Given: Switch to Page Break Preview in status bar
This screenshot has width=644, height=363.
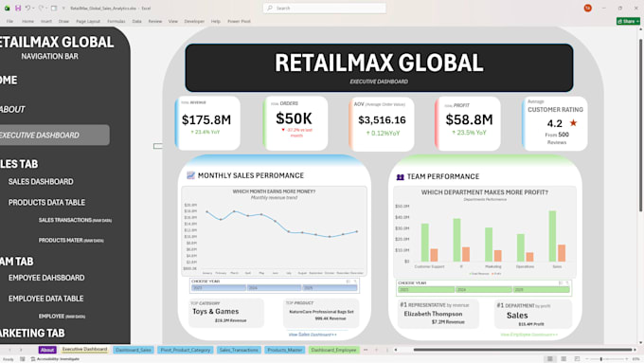Looking at the screenshot, I should tap(577, 359).
